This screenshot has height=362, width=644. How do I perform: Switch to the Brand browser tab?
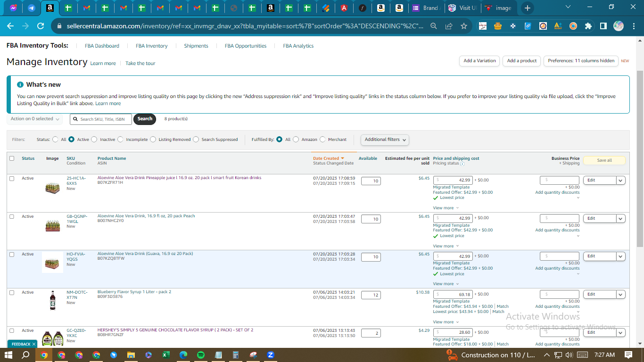coord(426,8)
